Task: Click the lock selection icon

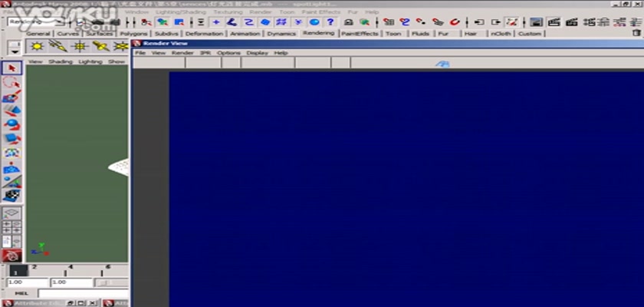Action: [348, 22]
